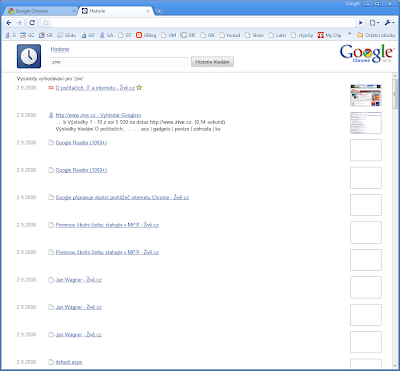Open a new tab with the plus button
The width and height of the screenshot is (400, 371).
click(x=159, y=11)
